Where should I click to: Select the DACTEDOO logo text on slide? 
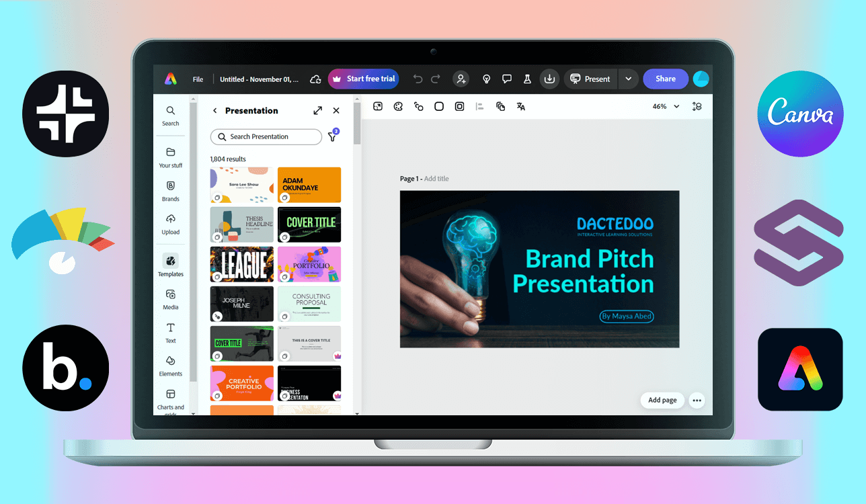coord(615,224)
